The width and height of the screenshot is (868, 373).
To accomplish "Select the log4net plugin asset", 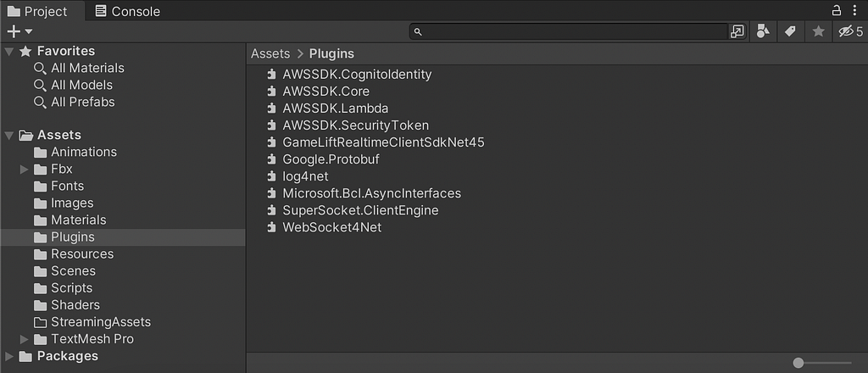I will pyautogui.click(x=305, y=176).
